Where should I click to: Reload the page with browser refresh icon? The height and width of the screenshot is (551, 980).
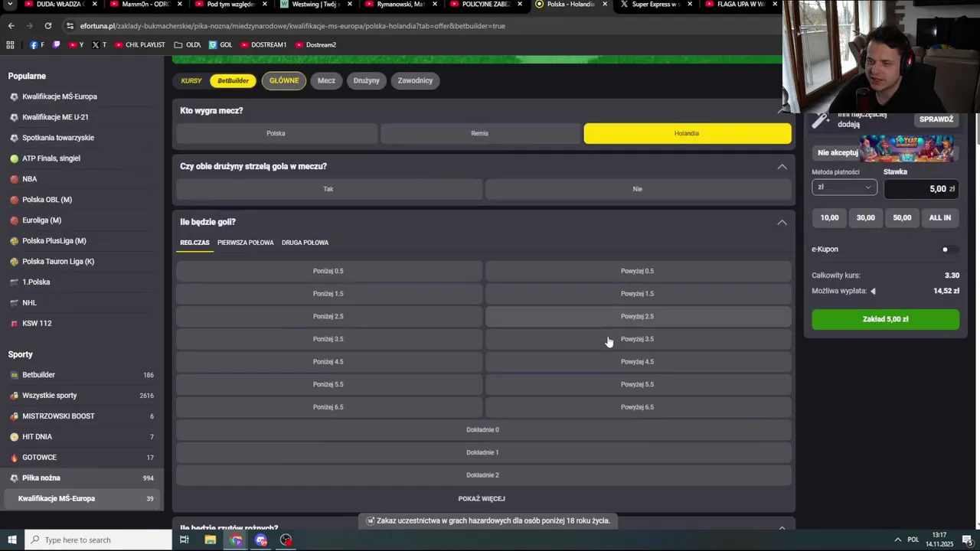click(x=48, y=26)
